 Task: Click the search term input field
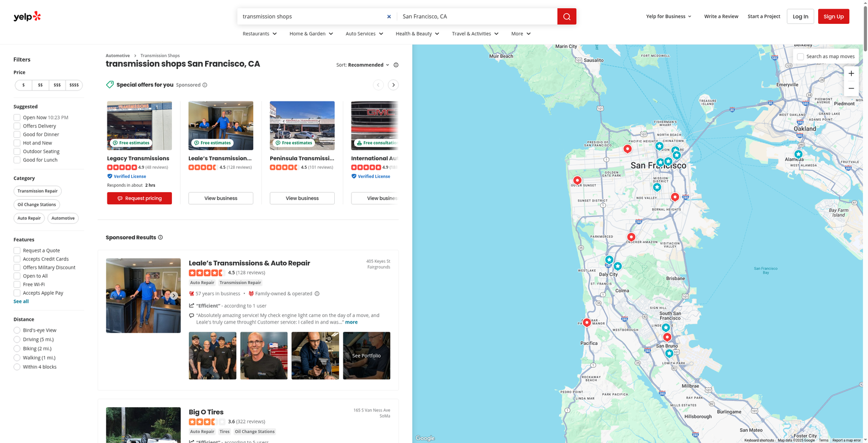click(x=312, y=16)
